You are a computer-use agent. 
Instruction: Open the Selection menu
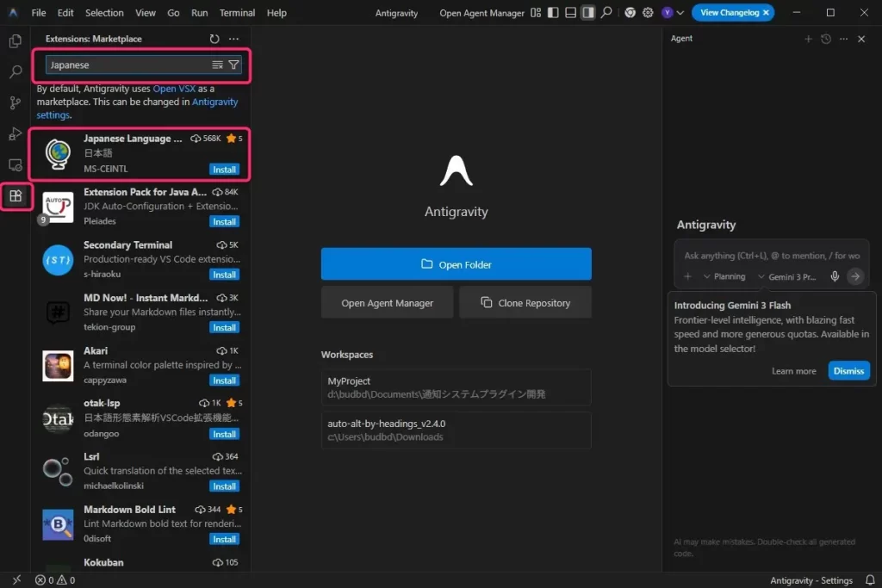coord(104,12)
